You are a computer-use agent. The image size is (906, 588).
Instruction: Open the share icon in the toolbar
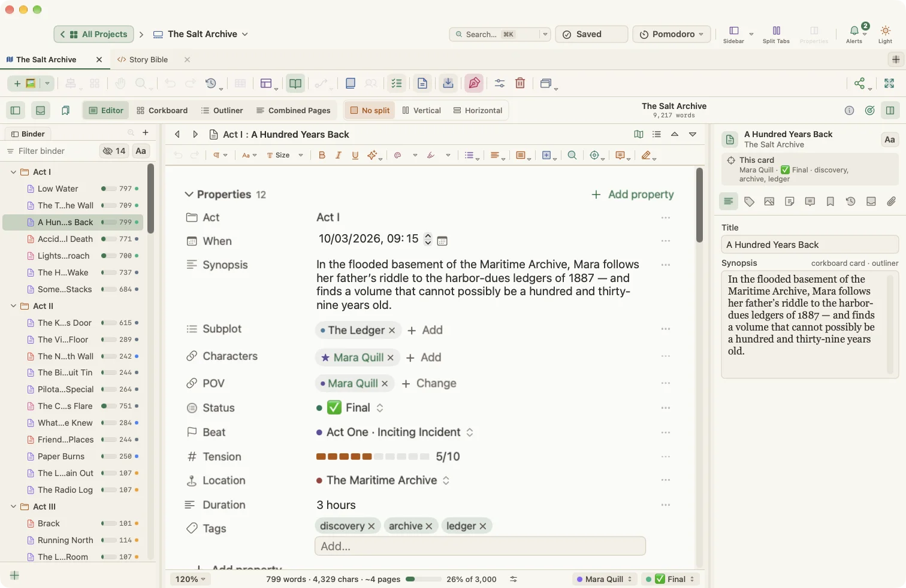pyautogui.click(x=860, y=83)
